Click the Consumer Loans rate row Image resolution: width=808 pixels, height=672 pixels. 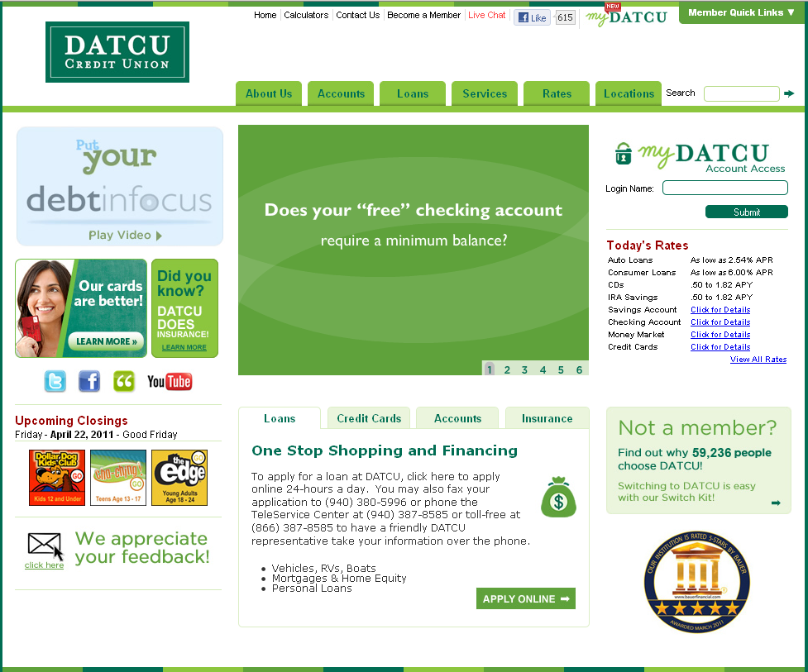tap(691, 273)
